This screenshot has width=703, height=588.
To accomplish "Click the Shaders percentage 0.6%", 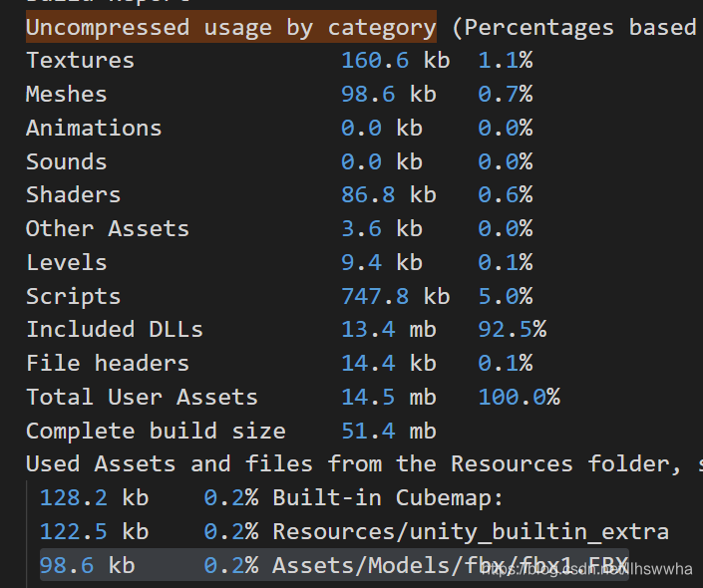I will coord(506,195).
